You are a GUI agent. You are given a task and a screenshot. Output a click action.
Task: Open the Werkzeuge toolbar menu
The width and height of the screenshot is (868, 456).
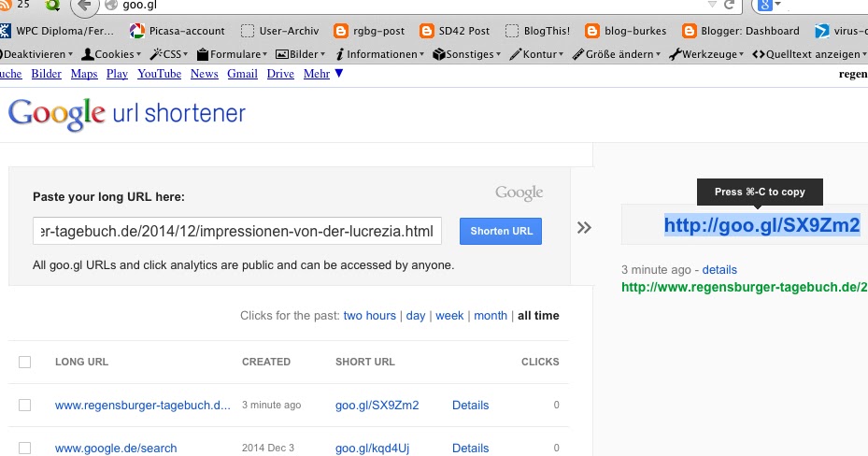706,54
